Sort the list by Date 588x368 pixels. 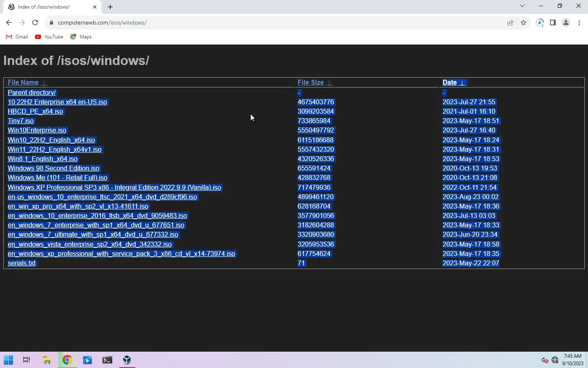[x=450, y=83]
